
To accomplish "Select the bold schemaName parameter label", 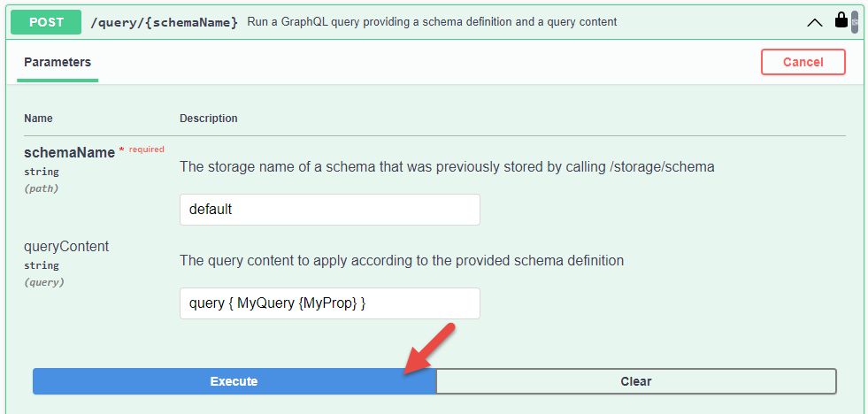I will coord(69,152).
